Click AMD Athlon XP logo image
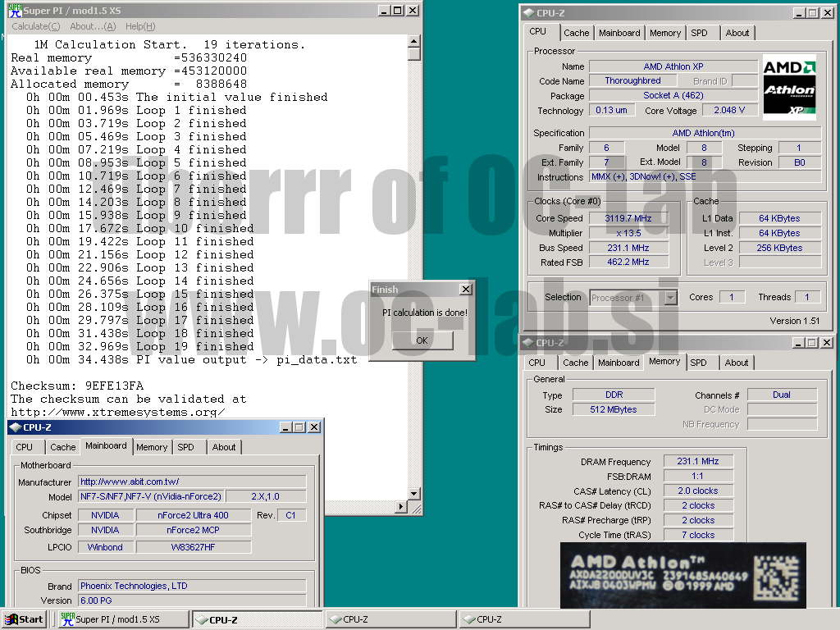Screen dimensions: 840x630 click(x=789, y=87)
